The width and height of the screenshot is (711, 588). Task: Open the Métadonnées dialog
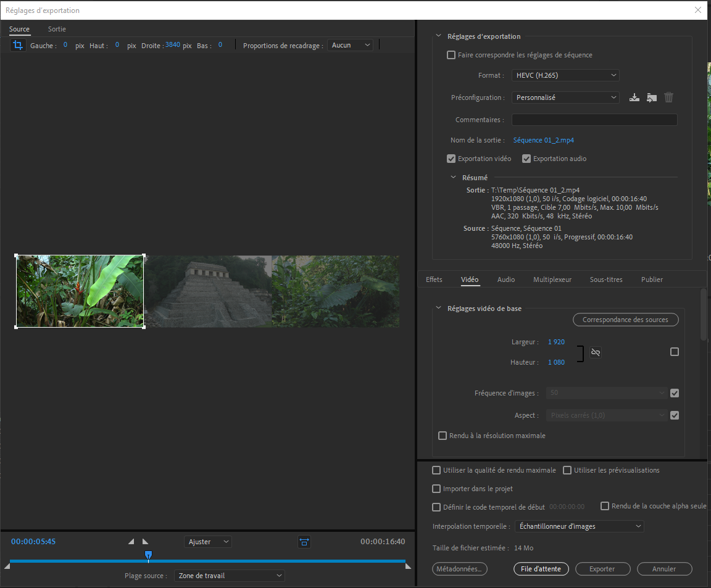click(460, 569)
